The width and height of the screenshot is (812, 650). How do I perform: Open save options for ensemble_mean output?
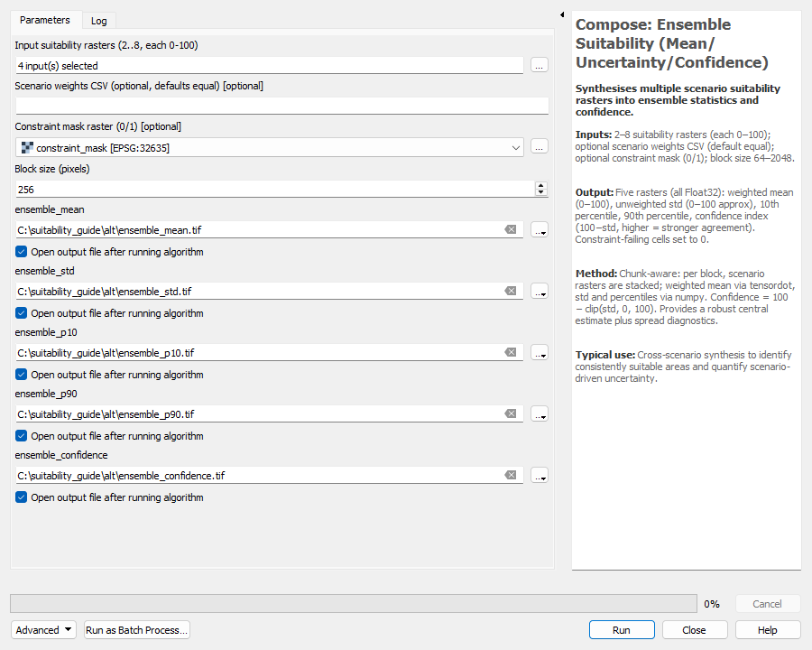(540, 230)
